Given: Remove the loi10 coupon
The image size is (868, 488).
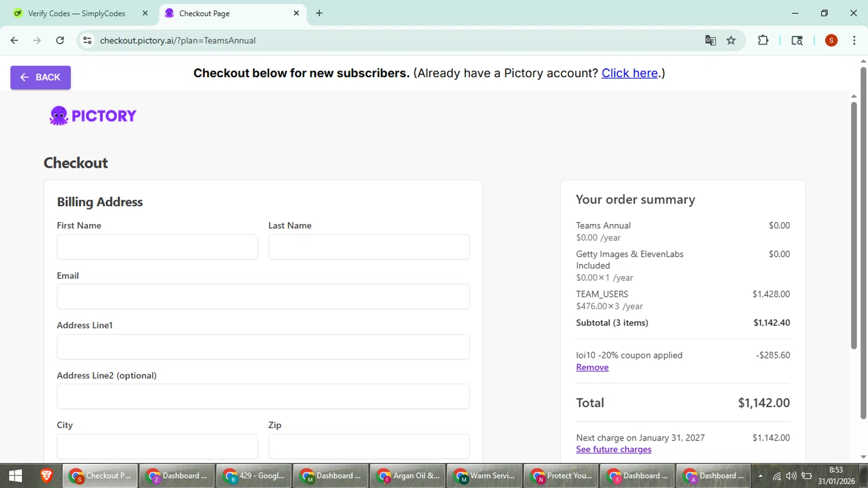Looking at the screenshot, I should tap(592, 367).
